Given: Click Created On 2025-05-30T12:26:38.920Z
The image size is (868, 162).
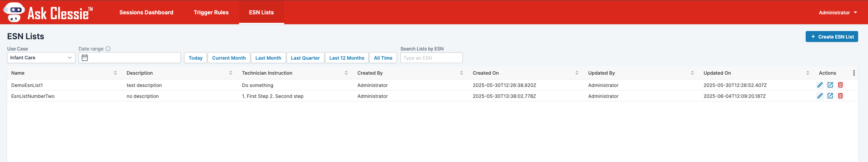Looking at the screenshot, I should click(504, 85).
